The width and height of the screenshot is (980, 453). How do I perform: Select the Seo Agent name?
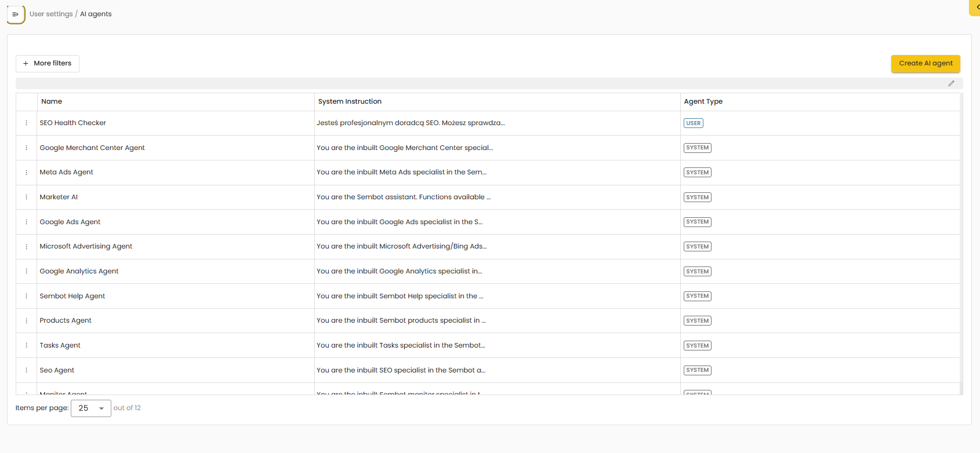tap(57, 370)
